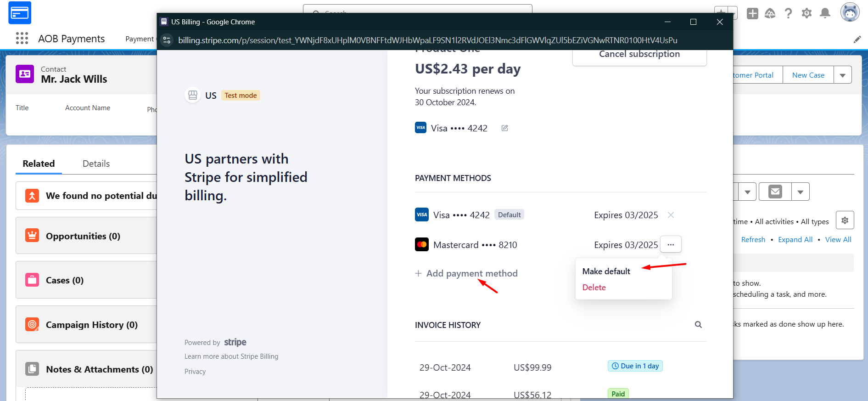Image resolution: width=868 pixels, height=401 pixels.
Task: Click the browser address bar URL
Action: click(428, 40)
